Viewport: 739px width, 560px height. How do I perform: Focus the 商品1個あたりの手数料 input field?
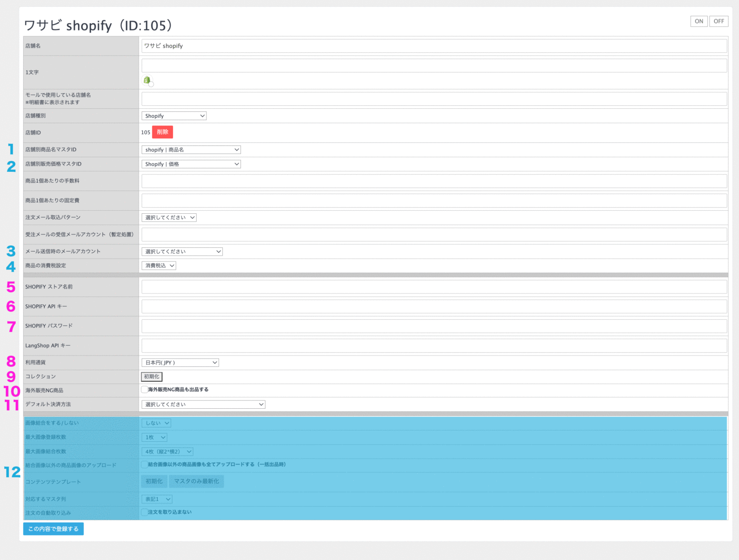tap(434, 181)
